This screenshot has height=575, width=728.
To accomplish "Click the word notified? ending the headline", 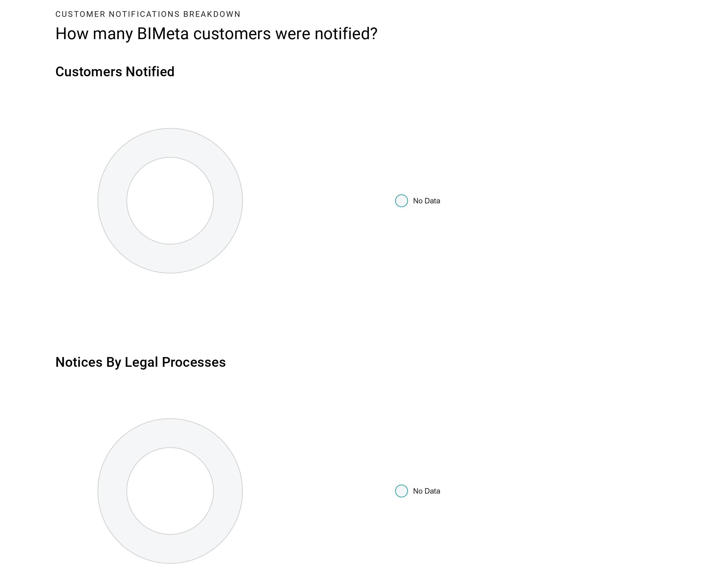I will point(346,34).
